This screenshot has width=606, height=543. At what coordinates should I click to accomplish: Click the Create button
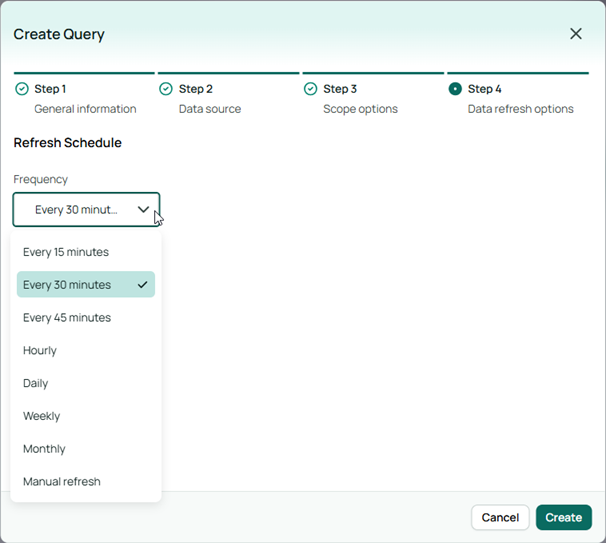(563, 517)
